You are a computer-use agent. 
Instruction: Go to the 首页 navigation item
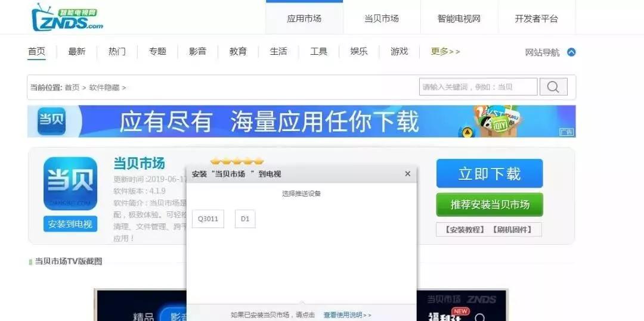(36, 52)
